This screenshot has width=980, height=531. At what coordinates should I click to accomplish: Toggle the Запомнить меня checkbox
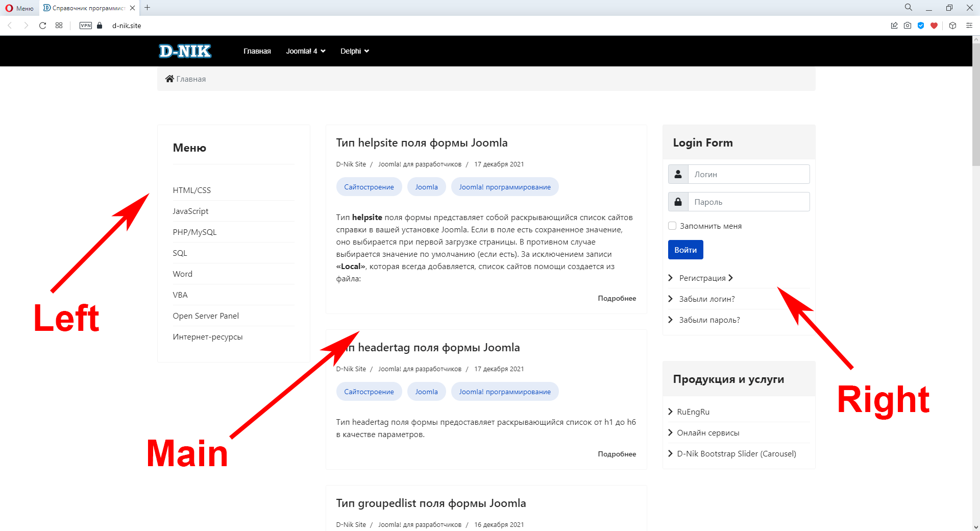click(x=672, y=226)
